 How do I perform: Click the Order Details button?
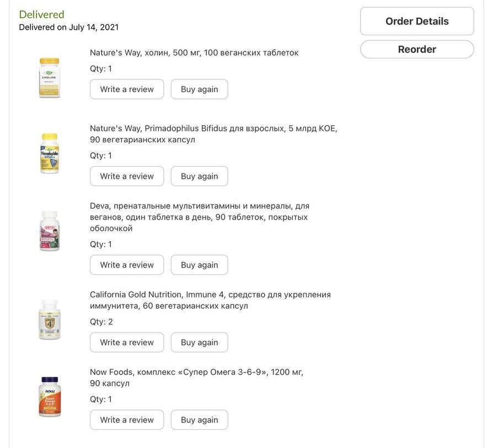pos(417,22)
